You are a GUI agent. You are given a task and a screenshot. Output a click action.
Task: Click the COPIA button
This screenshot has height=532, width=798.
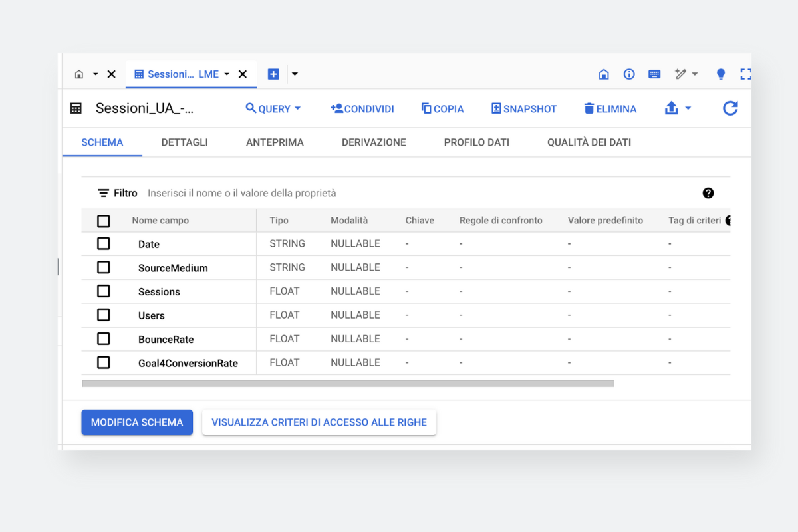coord(442,108)
